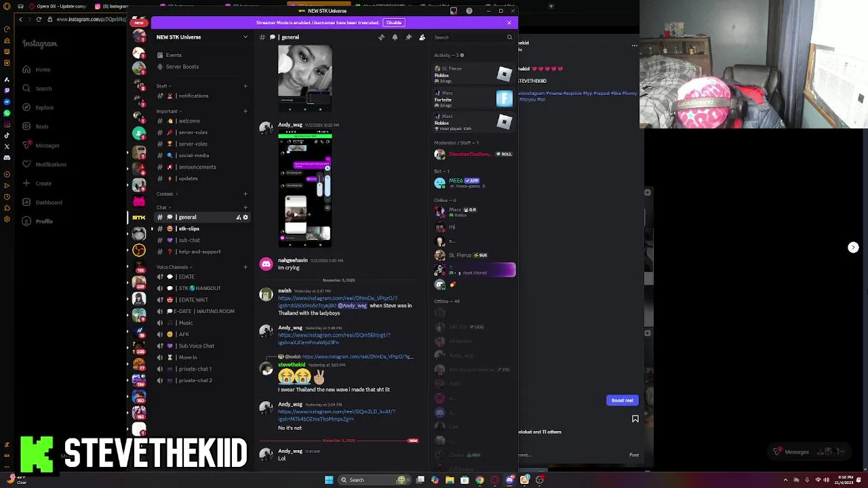This screenshot has width=868, height=488.
Task: Open Events in the server sidebar
Action: 202,55
